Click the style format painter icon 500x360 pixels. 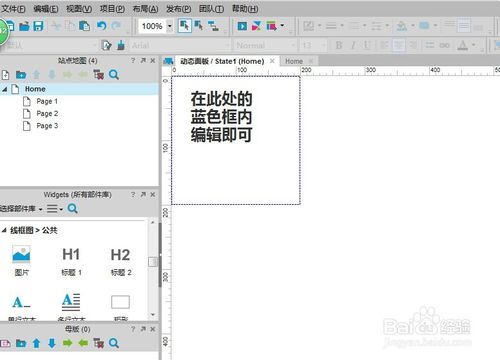[x=106, y=45]
